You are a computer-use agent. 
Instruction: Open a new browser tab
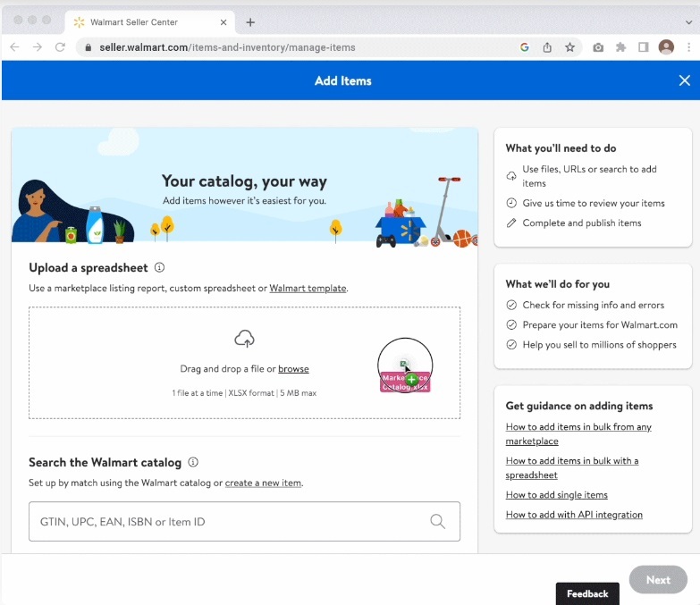click(x=250, y=22)
